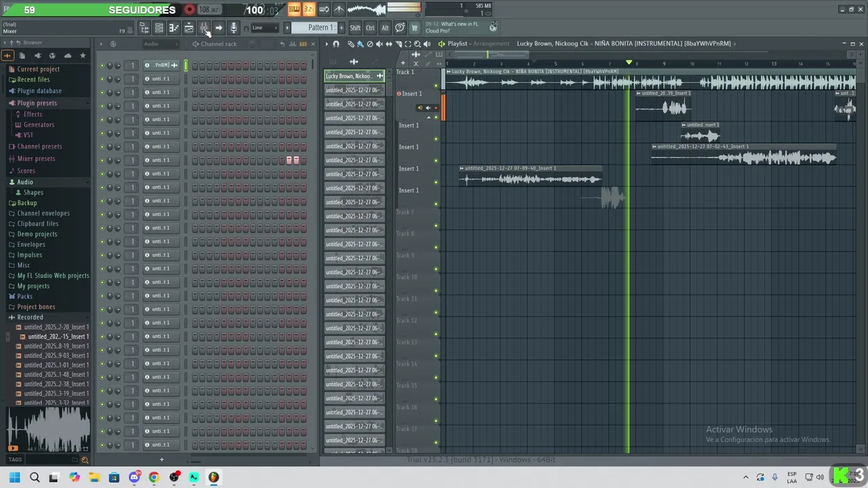Select the Delete tool in Playlist
Image resolution: width=868 pixels, height=488 pixels.
click(370, 44)
